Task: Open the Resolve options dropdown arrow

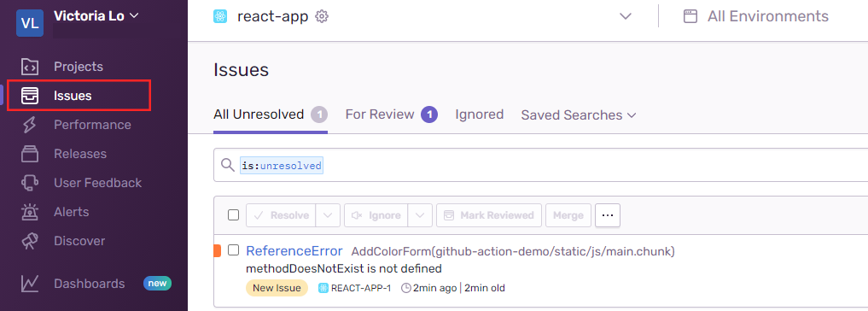Action: coord(328,215)
